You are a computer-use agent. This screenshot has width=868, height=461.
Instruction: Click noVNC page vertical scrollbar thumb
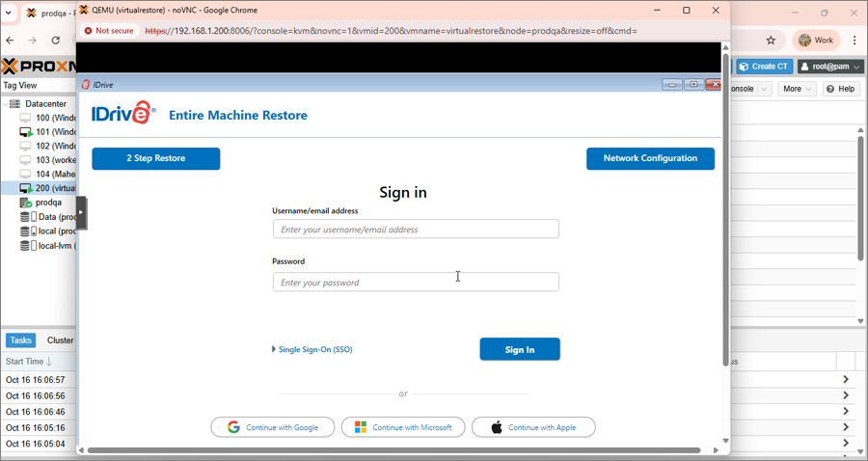[725, 207]
